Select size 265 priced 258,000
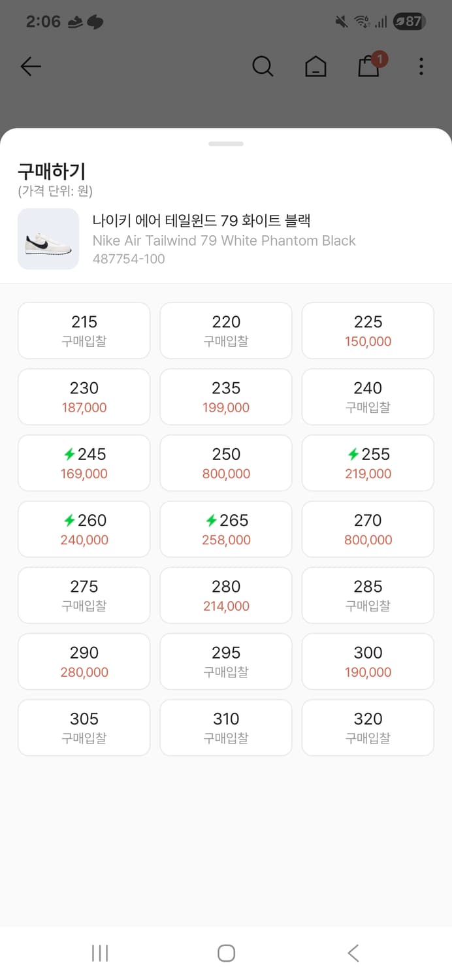Viewport: 452px width, 980px height. 226,529
